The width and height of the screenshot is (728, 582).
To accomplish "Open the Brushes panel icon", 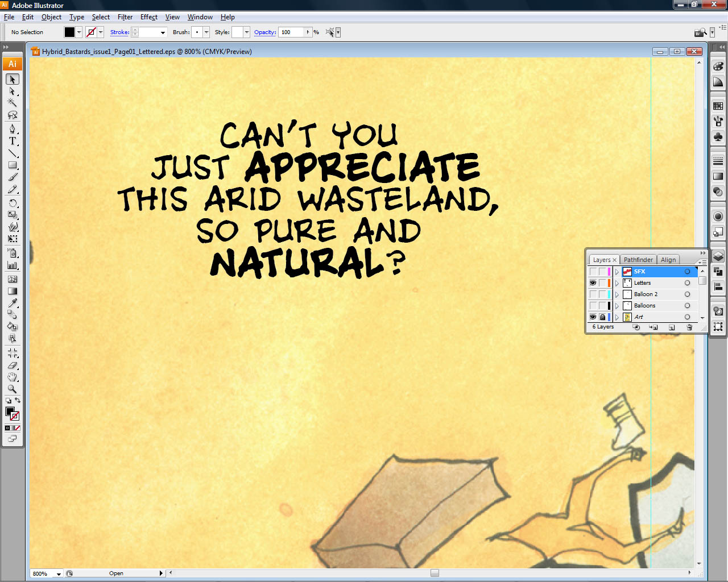I will tap(718, 121).
